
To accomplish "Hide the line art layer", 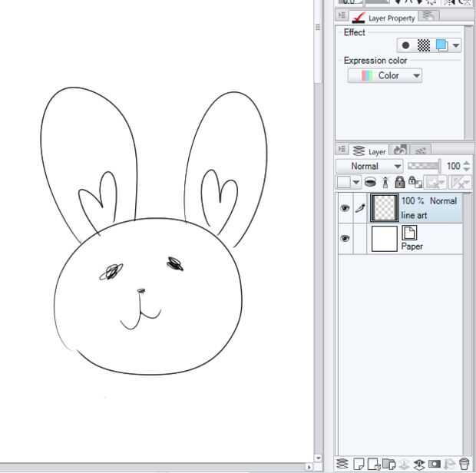I will point(345,208).
